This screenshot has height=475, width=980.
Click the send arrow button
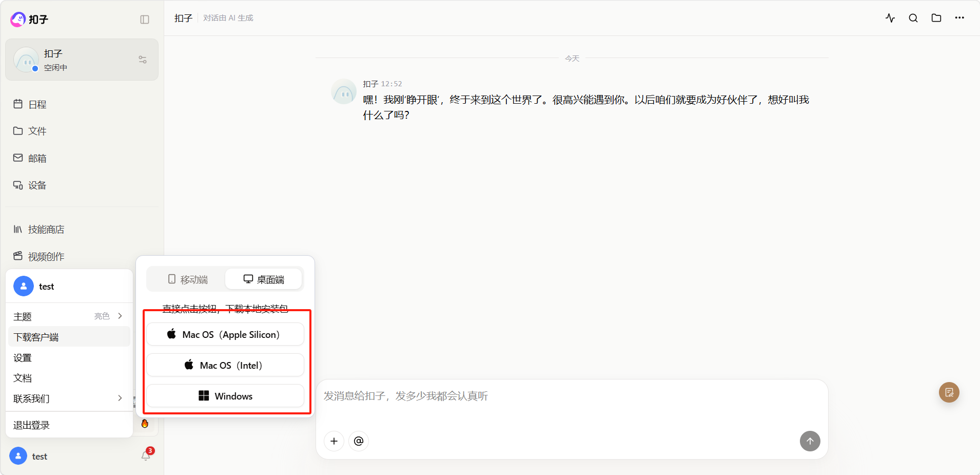(810, 441)
